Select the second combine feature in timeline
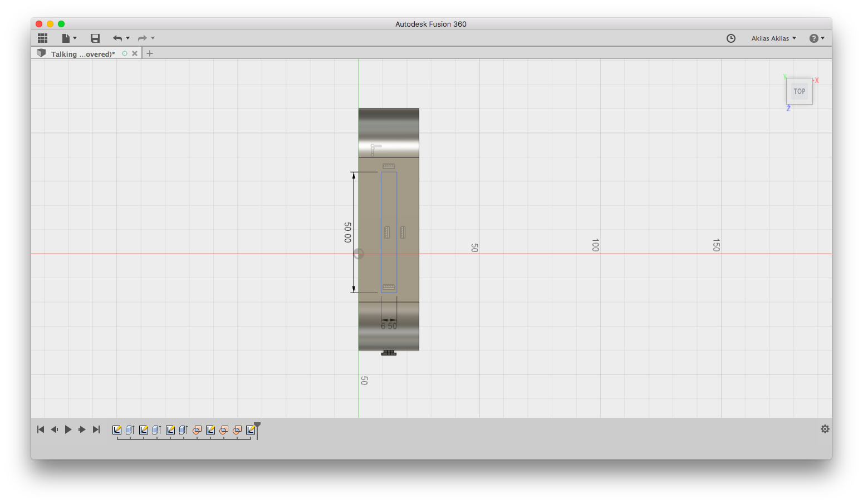The image size is (863, 504). [x=224, y=430]
